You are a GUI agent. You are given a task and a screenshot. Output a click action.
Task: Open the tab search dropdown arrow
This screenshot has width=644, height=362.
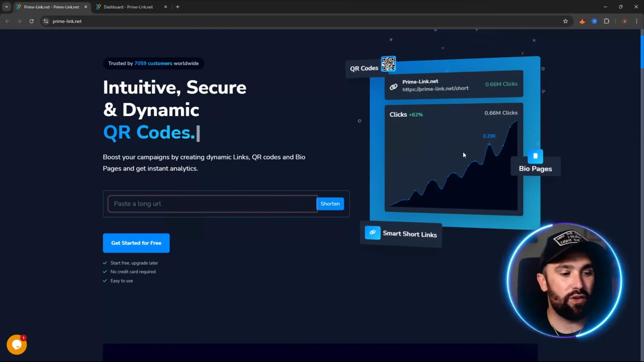[x=6, y=7]
